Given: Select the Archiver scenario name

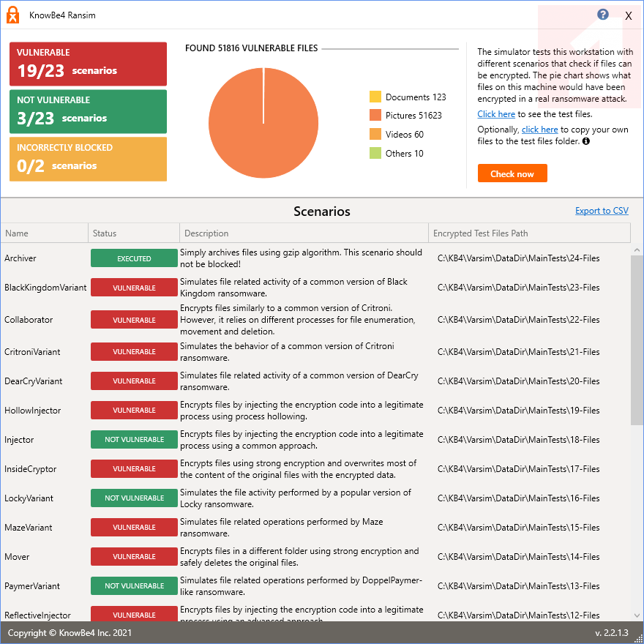Looking at the screenshot, I should pos(20,258).
